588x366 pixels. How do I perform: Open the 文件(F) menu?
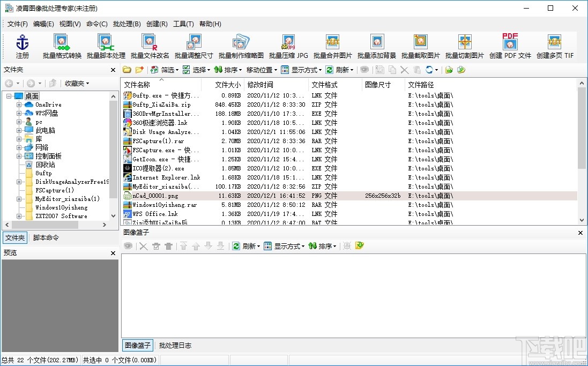point(18,24)
